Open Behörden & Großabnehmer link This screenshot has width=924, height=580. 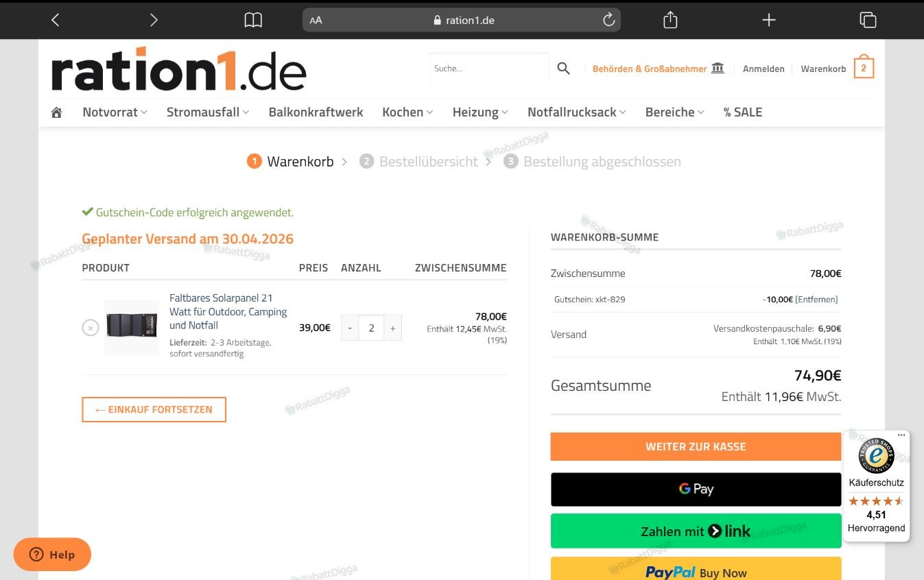(x=658, y=69)
